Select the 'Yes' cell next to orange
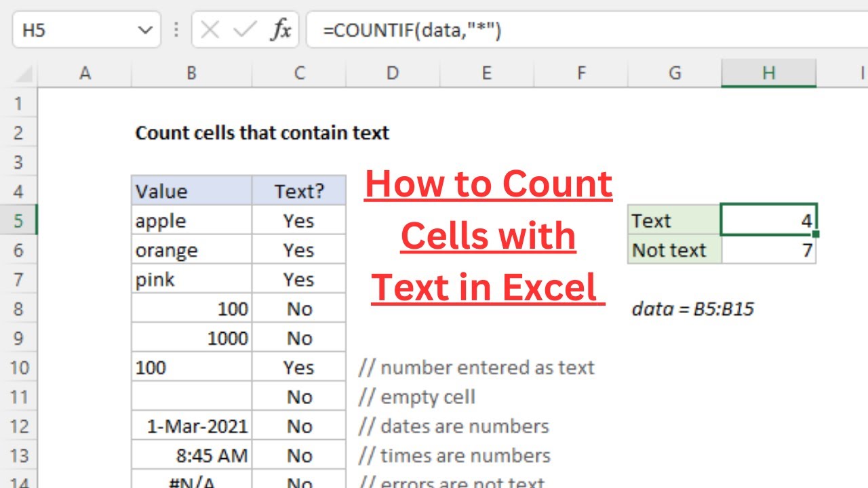868x488 pixels. coord(299,250)
